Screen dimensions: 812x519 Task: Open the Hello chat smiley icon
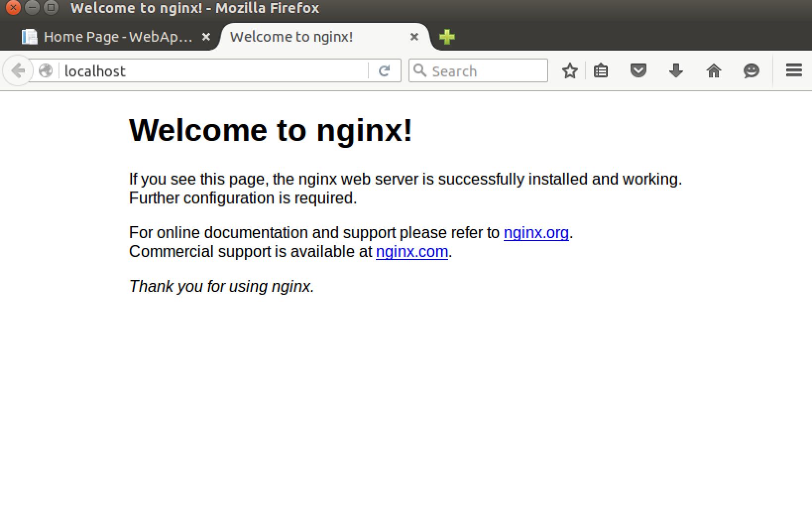(x=752, y=71)
